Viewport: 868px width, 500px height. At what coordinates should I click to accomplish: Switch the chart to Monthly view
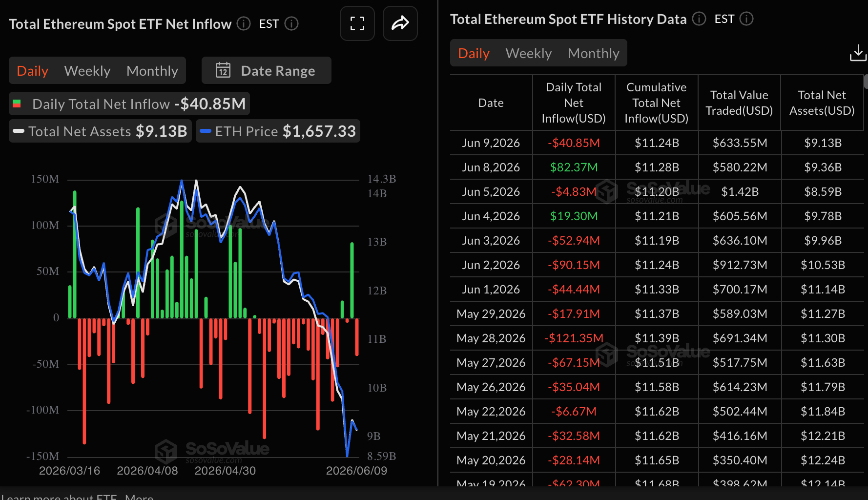point(152,71)
